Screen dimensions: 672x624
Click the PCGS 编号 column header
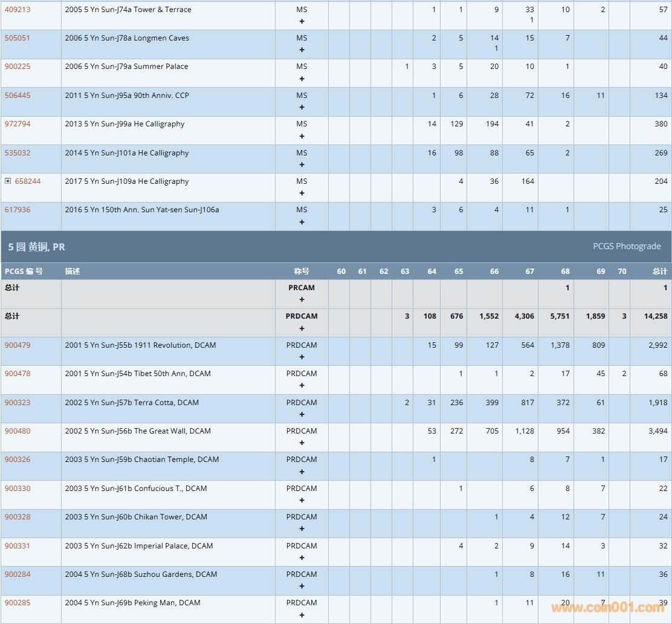point(24,271)
